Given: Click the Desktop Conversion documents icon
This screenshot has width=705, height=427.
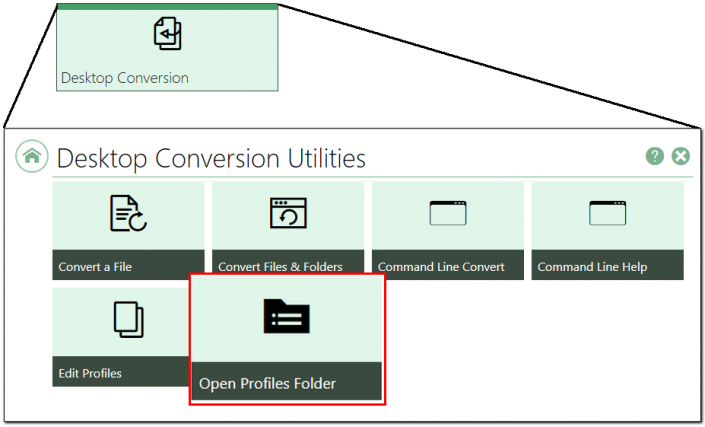Looking at the screenshot, I should point(168,33).
